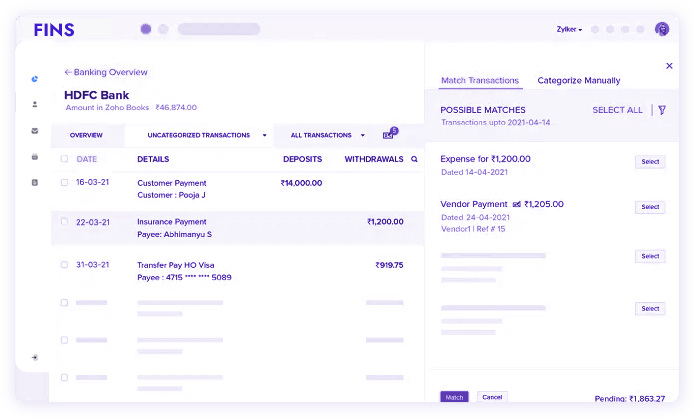Viewport: 694px width, 417px height.
Task: Expand the Uncategorized Transactions dropdown
Action: [264, 135]
